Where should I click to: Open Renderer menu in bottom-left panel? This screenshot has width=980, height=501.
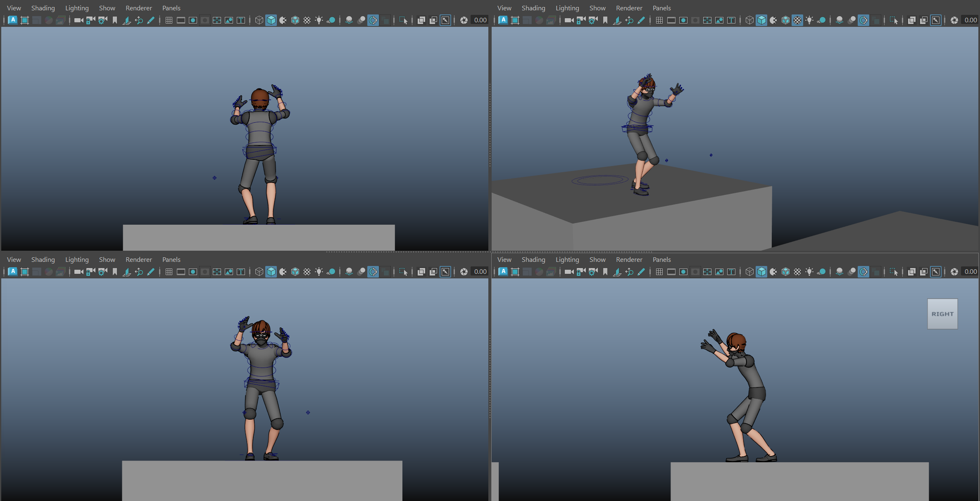(139, 259)
